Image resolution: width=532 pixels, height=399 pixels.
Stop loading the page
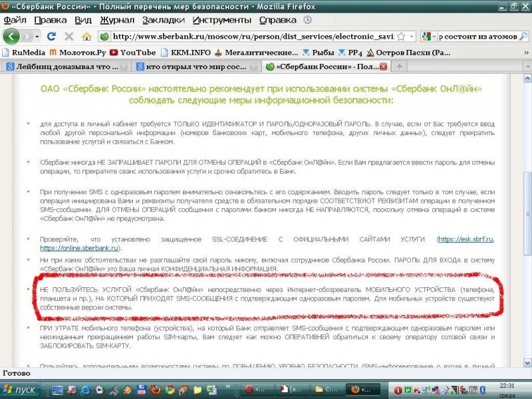pos(69,37)
